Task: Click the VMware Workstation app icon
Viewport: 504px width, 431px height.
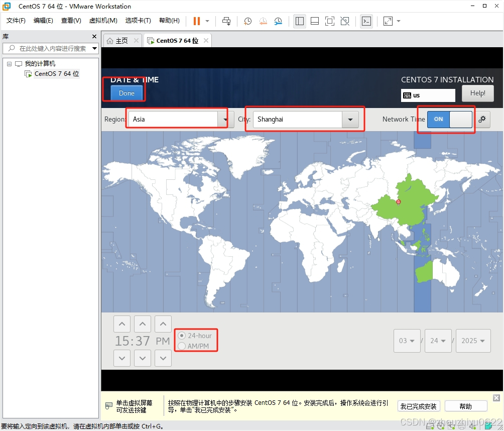Action: click(7, 6)
